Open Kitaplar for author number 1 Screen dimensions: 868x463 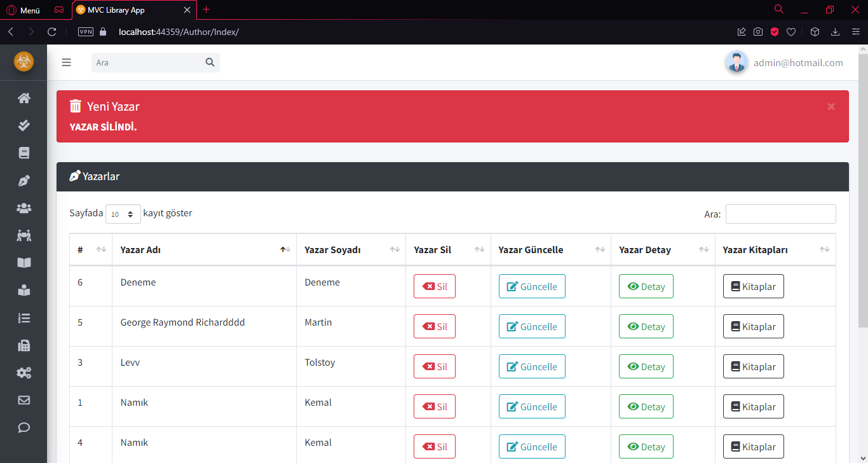[x=754, y=406]
